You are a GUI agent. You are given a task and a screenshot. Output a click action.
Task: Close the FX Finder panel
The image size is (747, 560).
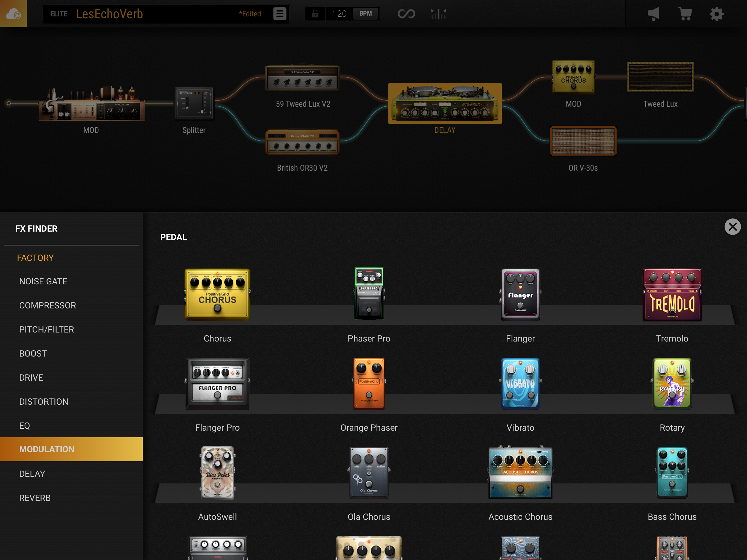tap(733, 227)
